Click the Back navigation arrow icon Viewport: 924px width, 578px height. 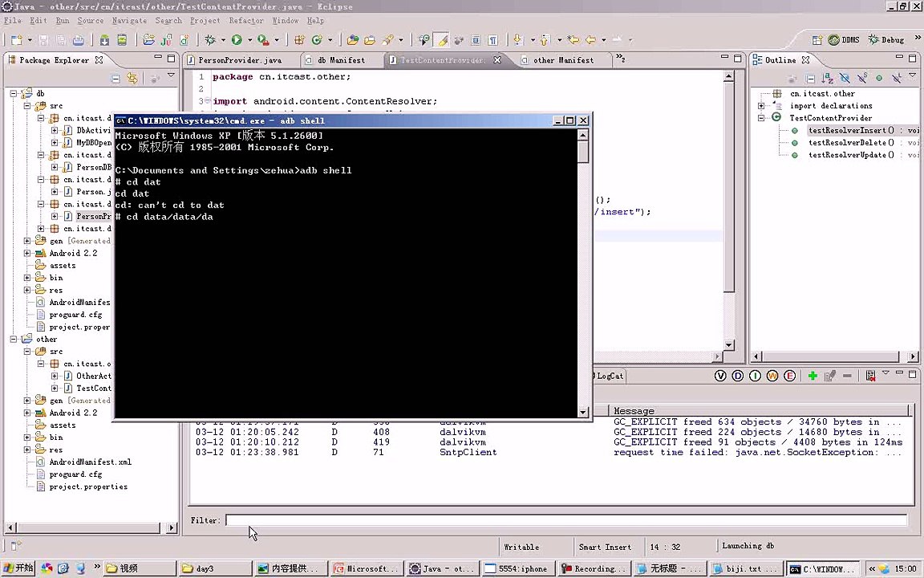tap(590, 40)
